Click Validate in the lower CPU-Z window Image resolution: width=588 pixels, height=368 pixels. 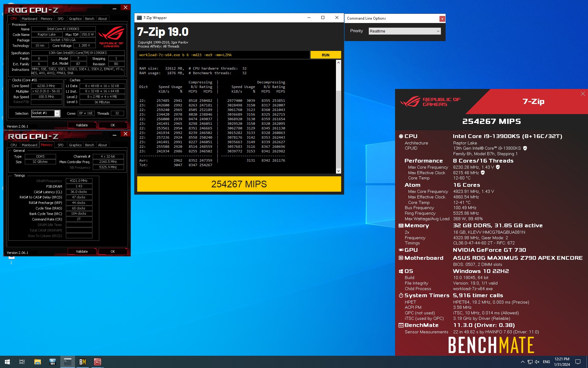pyautogui.click(x=82, y=251)
